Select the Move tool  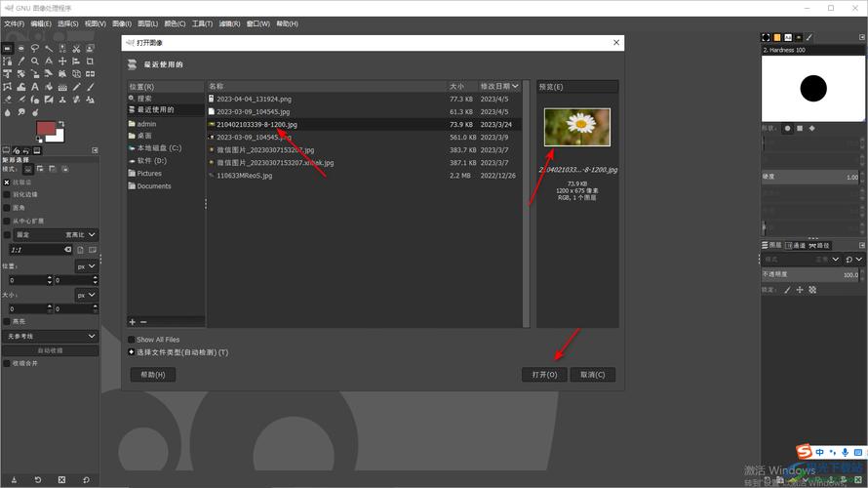pos(62,61)
